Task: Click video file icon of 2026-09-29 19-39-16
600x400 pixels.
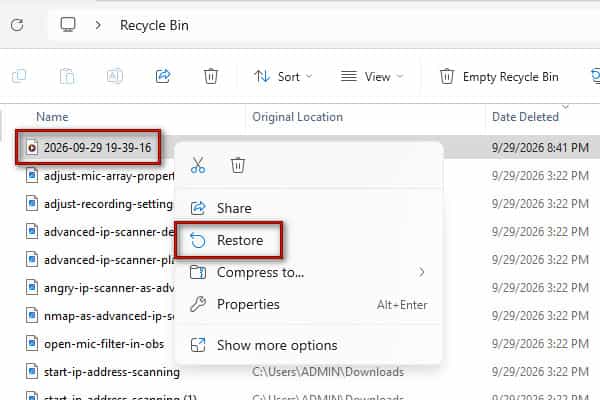Action: (x=32, y=147)
